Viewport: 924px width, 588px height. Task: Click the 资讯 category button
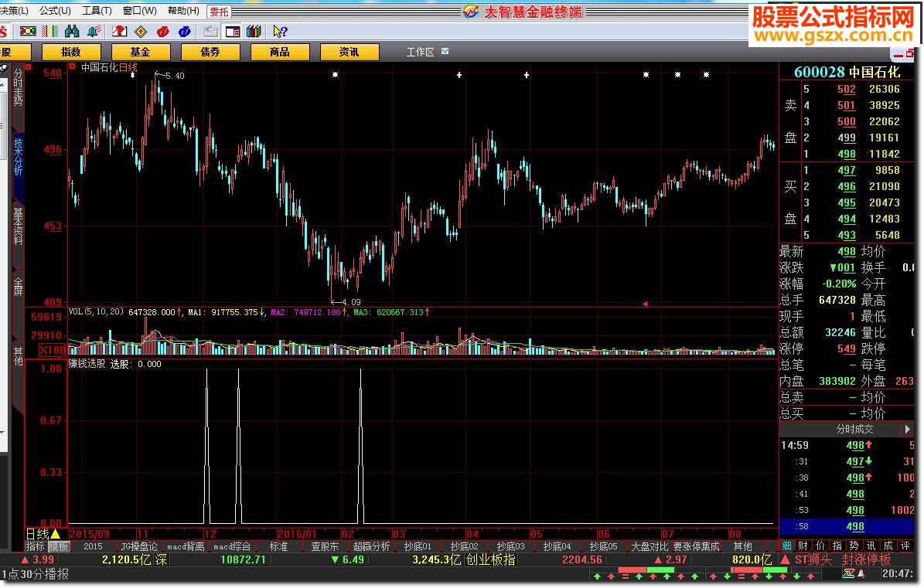[349, 52]
